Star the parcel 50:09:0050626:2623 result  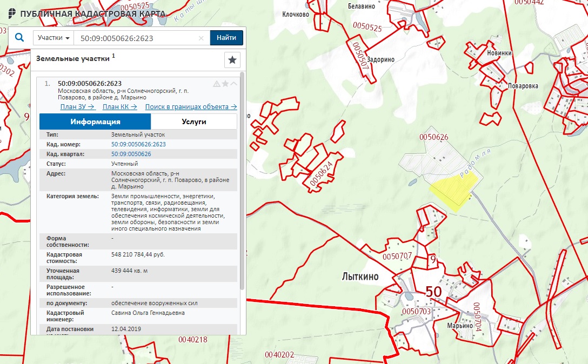225,84
